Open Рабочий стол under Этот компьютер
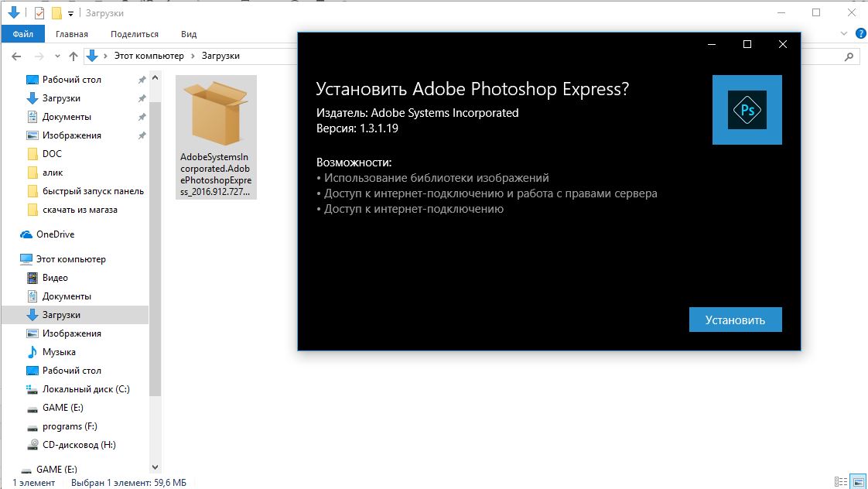Image resolution: width=868 pixels, height=489 pixels. coord(71,371)
